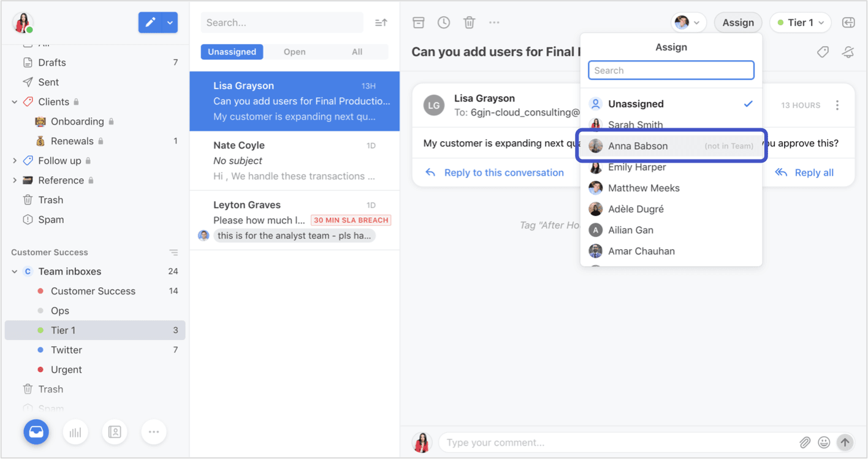Click the LG sender avatar
The width and height of the screenshot is (868, 459).
434,106
